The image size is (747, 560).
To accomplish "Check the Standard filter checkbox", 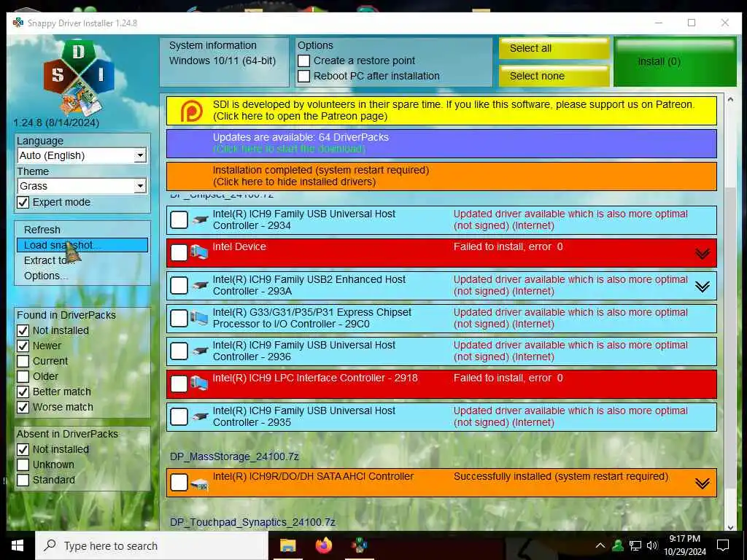I will (x=23, y=480).
